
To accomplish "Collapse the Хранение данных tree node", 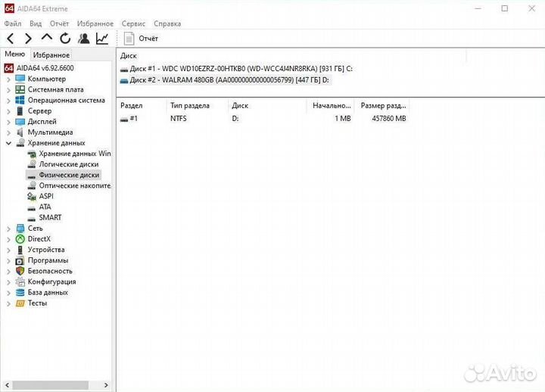I will coord(9,143).
